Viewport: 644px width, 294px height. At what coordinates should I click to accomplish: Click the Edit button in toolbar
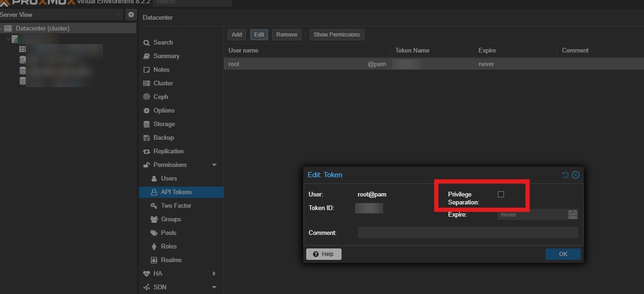click(x=259, y=35)
